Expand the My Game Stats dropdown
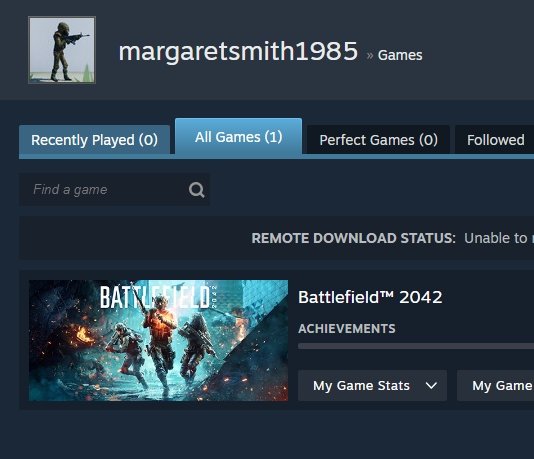Screen dimensions: 534x459 [x=372, y=385]
